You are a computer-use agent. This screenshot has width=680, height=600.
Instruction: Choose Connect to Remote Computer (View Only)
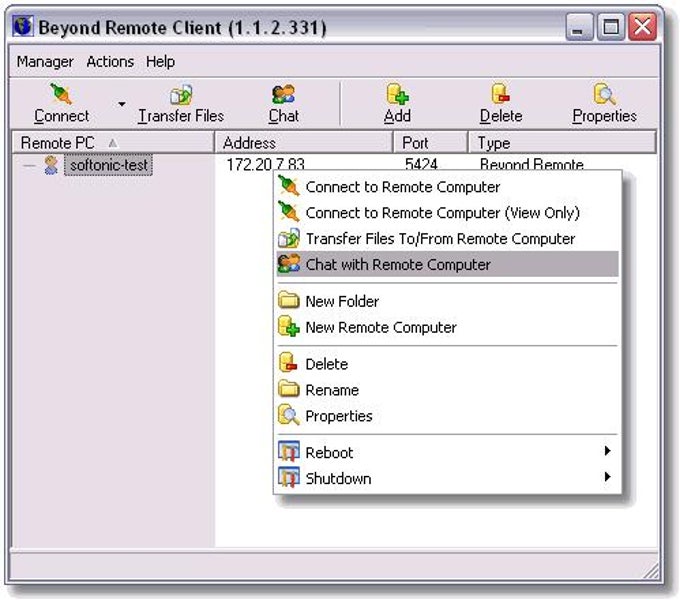click(448, 213)
